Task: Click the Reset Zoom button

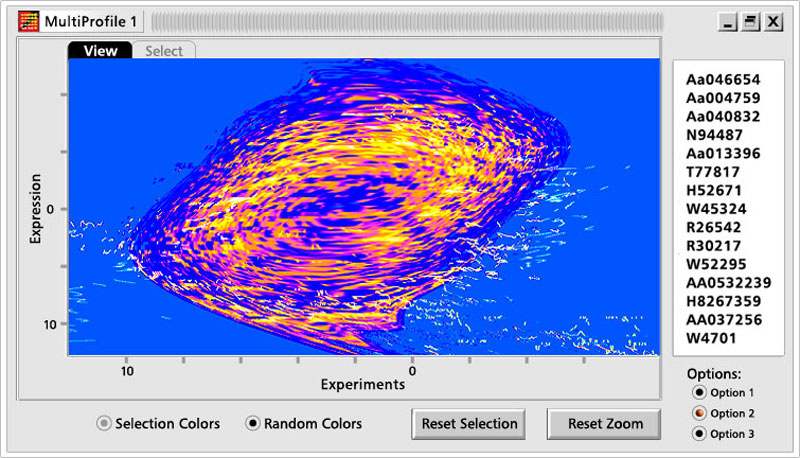Action: click(604, 424)
